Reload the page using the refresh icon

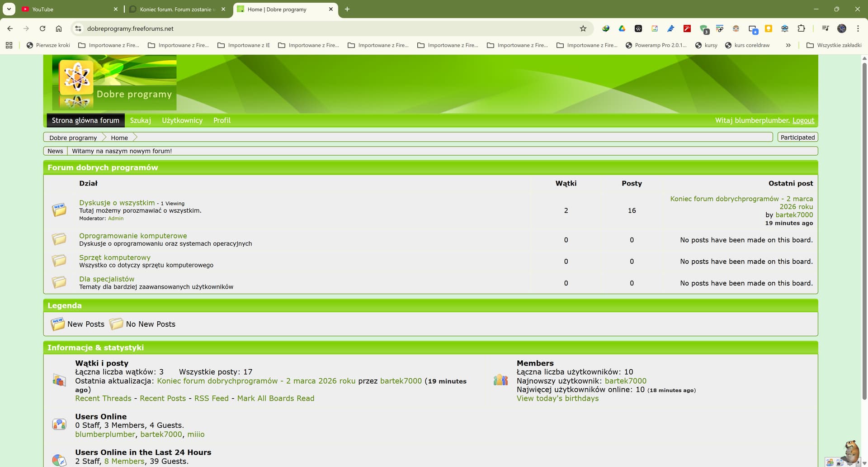42,29
